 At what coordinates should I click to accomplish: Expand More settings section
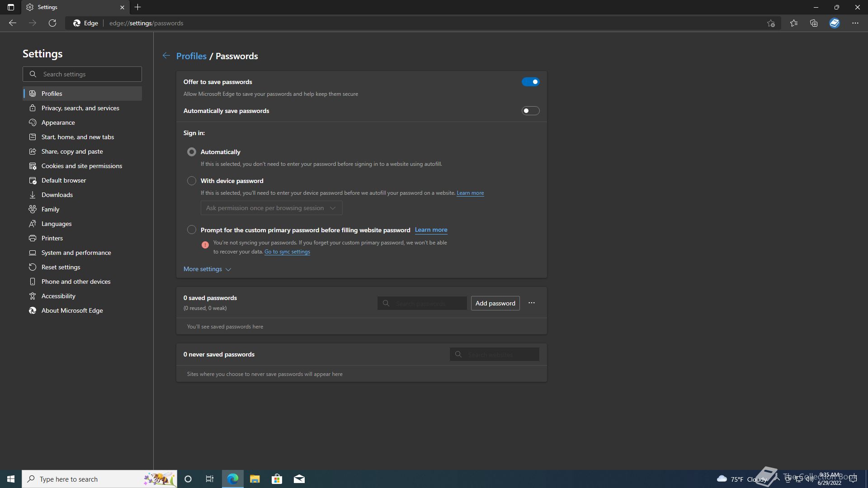pyautogui.click(x=207, y=269)
